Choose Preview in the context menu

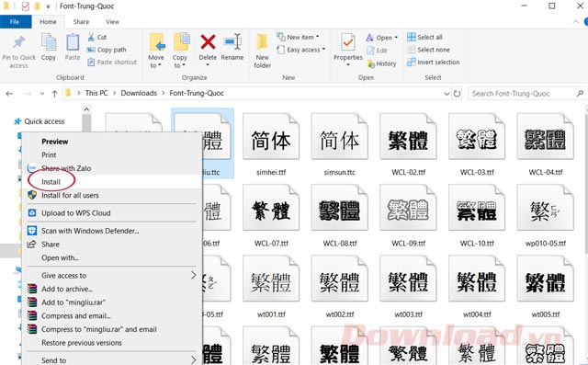112,142
